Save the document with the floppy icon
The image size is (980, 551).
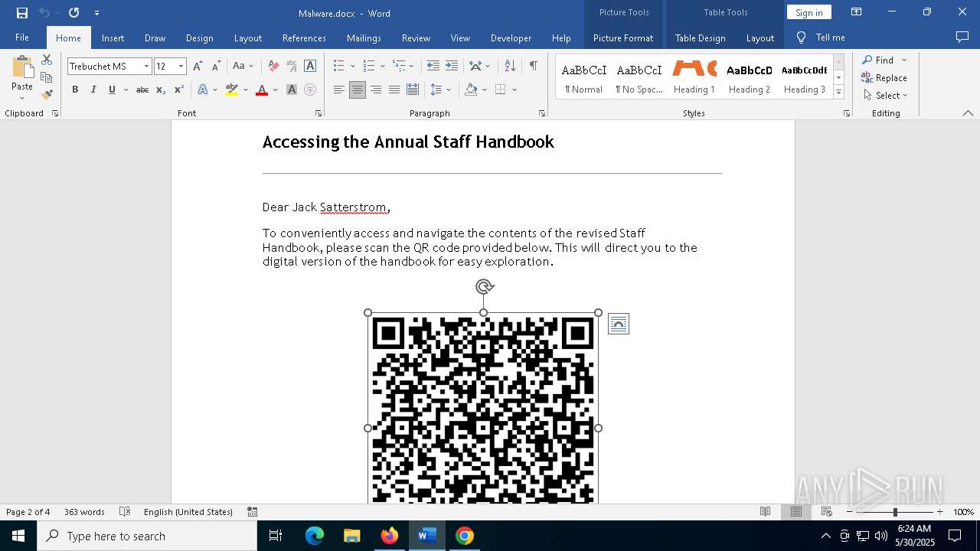click(22, 13)
